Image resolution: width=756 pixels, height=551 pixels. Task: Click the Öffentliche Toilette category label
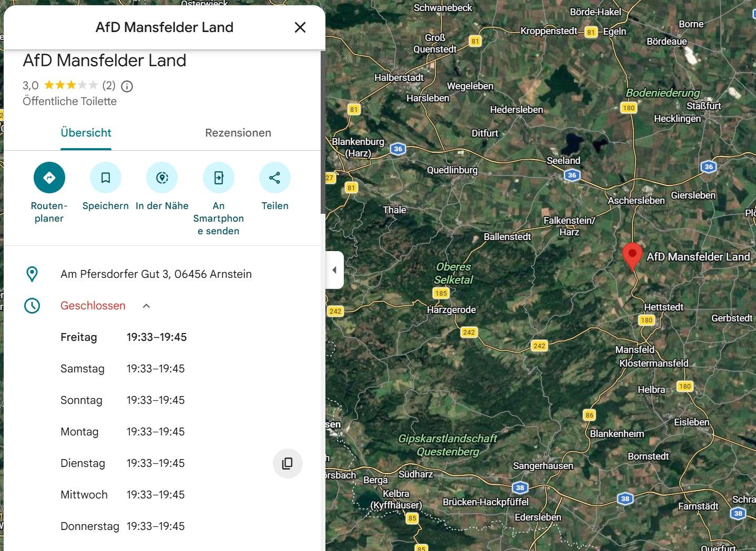coord(70,101)
